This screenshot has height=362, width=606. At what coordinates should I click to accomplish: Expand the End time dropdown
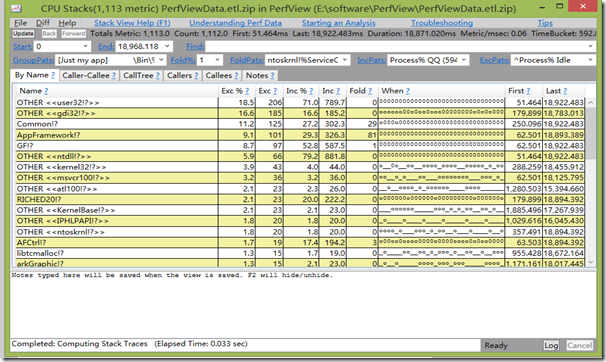pos(167,46)
